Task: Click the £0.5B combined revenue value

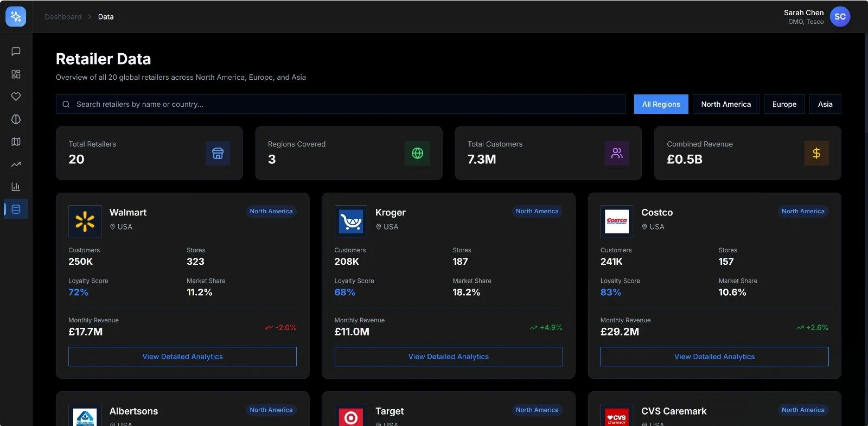Action: coord(685,159)
